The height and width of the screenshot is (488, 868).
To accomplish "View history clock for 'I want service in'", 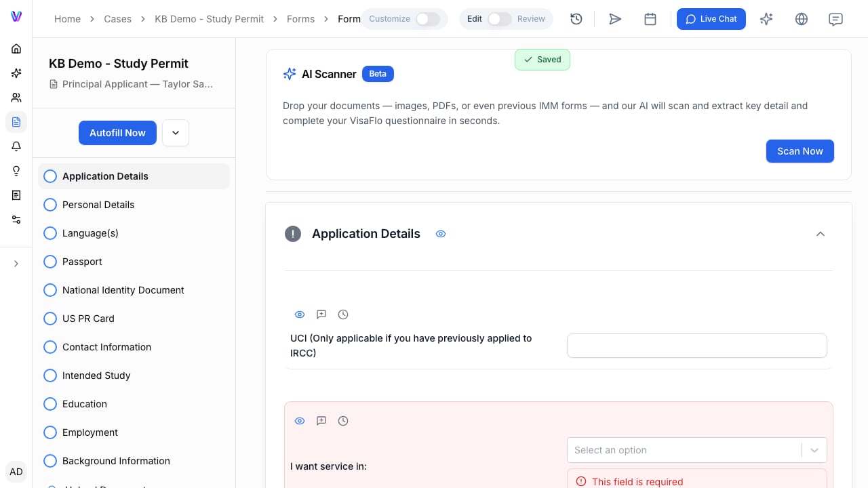I will coord(343,421).
